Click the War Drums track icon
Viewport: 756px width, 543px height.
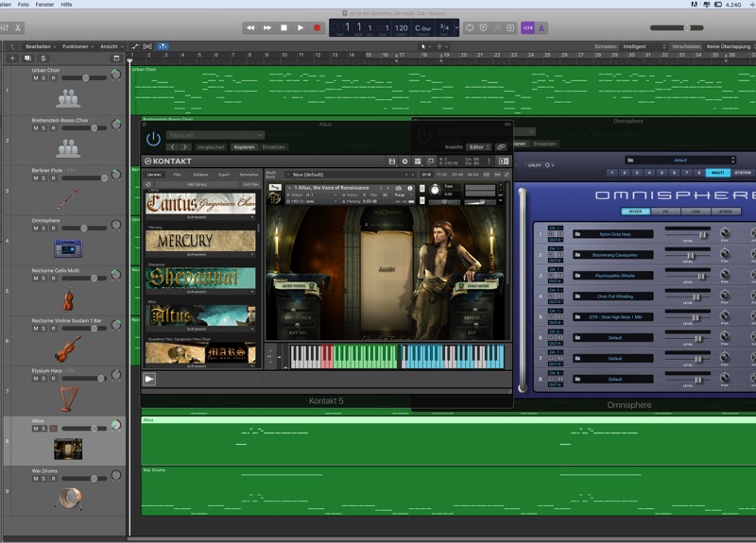68,499
